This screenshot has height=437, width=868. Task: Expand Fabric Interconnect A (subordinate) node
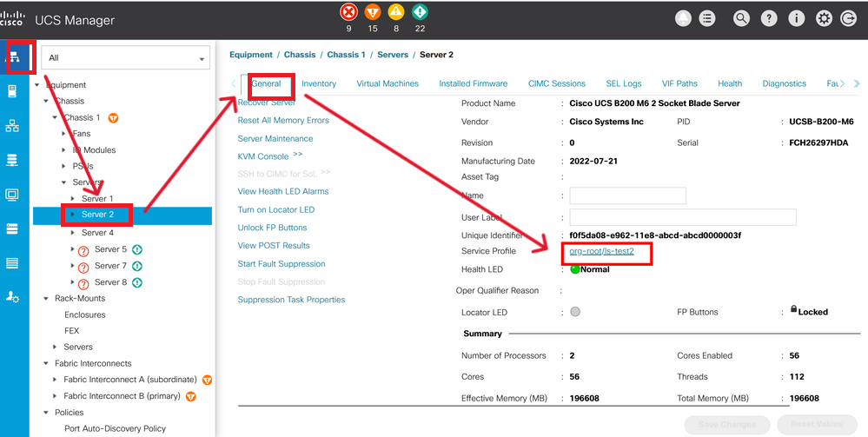[x=55, y=380]
